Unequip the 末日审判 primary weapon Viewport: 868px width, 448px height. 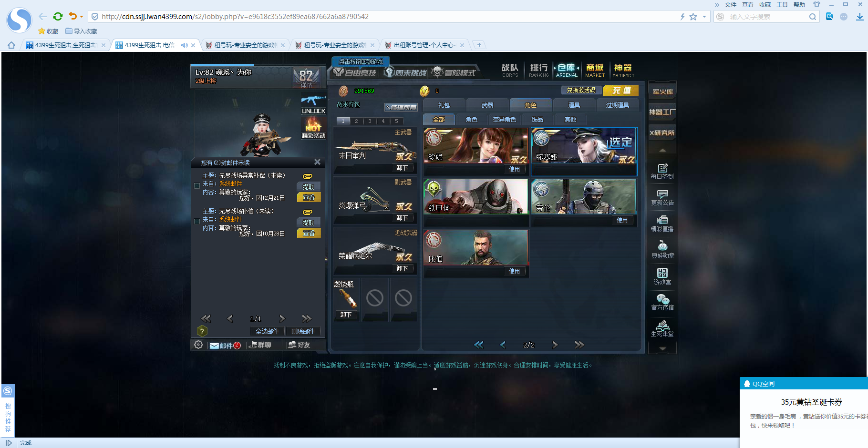click(x=402, y=168)
